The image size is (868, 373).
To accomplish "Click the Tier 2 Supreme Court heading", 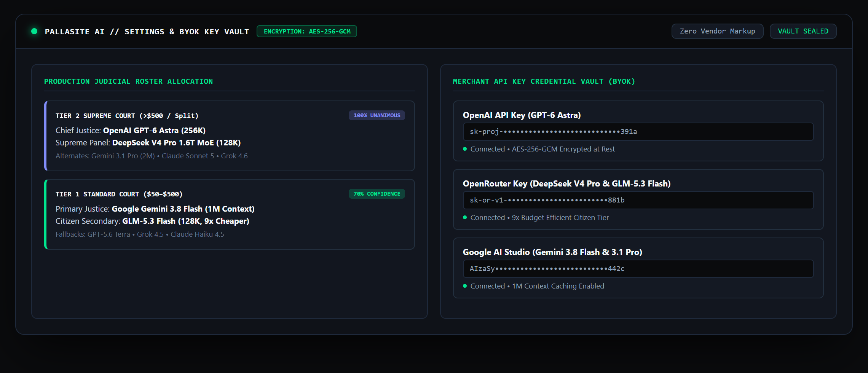I will coord(127,116).
